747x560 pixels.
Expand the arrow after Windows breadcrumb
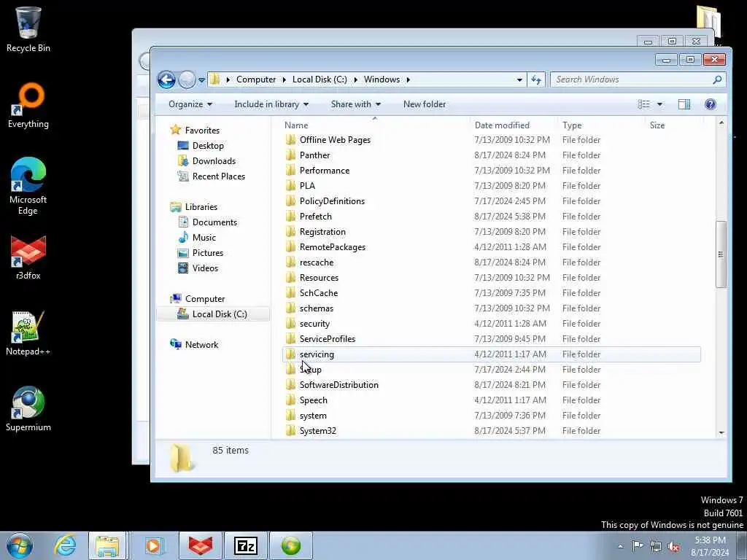409,79
